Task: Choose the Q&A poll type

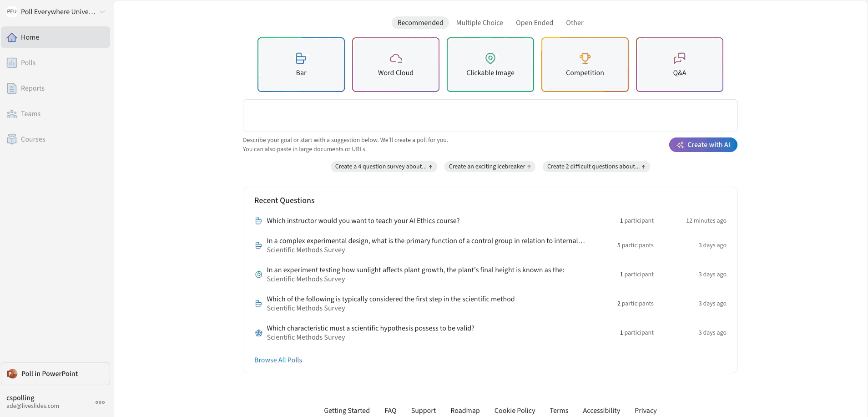Action: [x=680, y=65]
